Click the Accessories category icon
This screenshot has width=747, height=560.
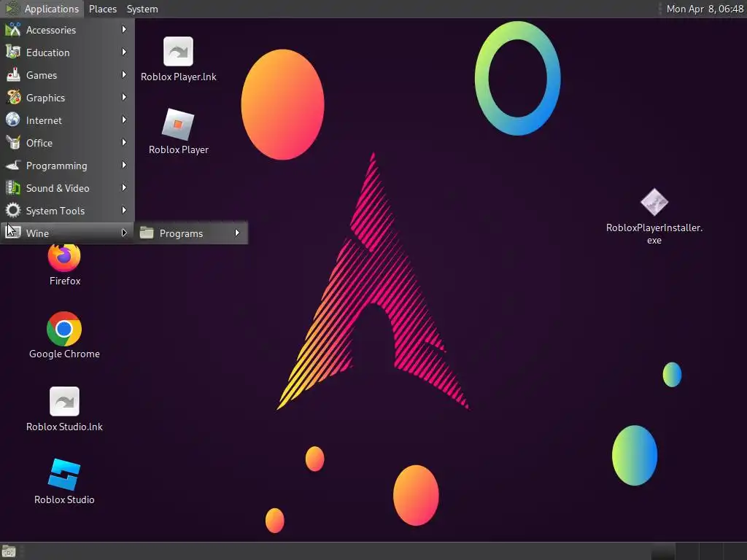[x=13, y=29]
